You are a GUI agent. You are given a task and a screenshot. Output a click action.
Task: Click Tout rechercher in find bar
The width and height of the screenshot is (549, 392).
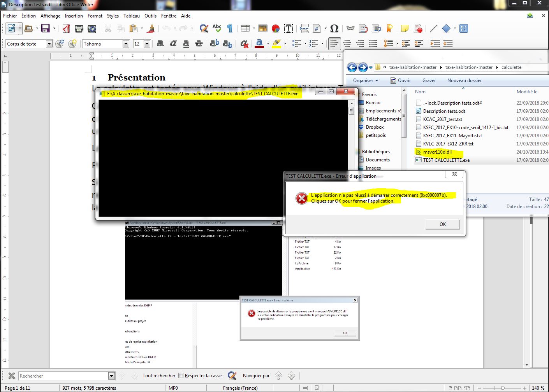pos(159,376)
